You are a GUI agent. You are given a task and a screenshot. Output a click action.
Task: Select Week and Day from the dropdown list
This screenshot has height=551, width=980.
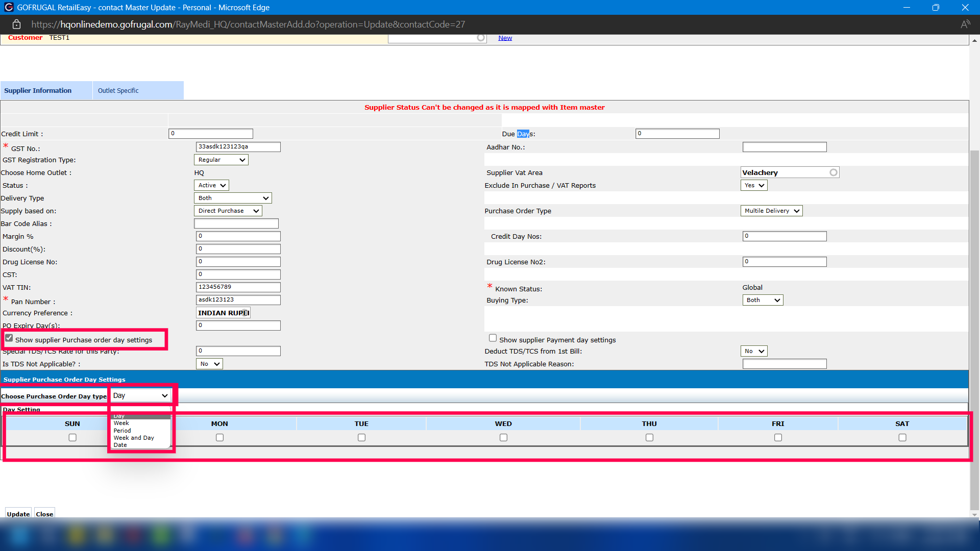click(134, 438)
